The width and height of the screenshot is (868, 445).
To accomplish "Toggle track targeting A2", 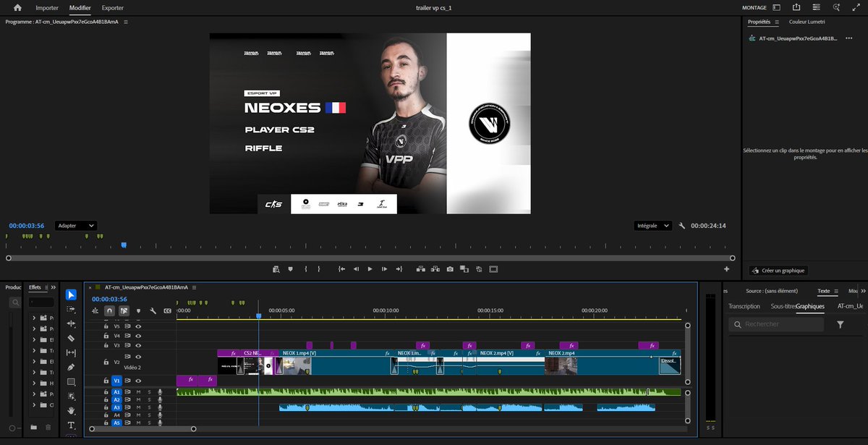I will tap(116, 400).
